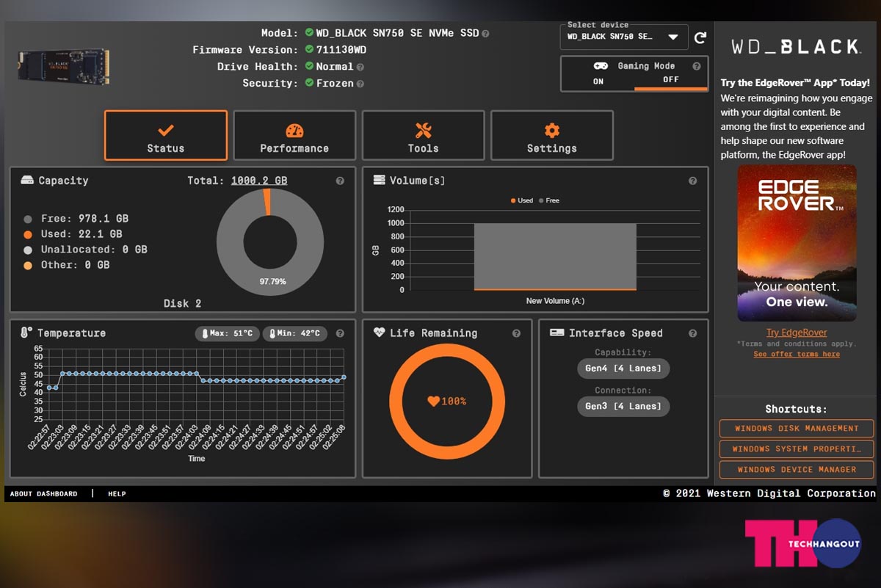Image resolution: width=881 pixels, height=588 pixels.
Task: Click the Gen4 [4 Lanes] capability pill
Action: point(623,369)
